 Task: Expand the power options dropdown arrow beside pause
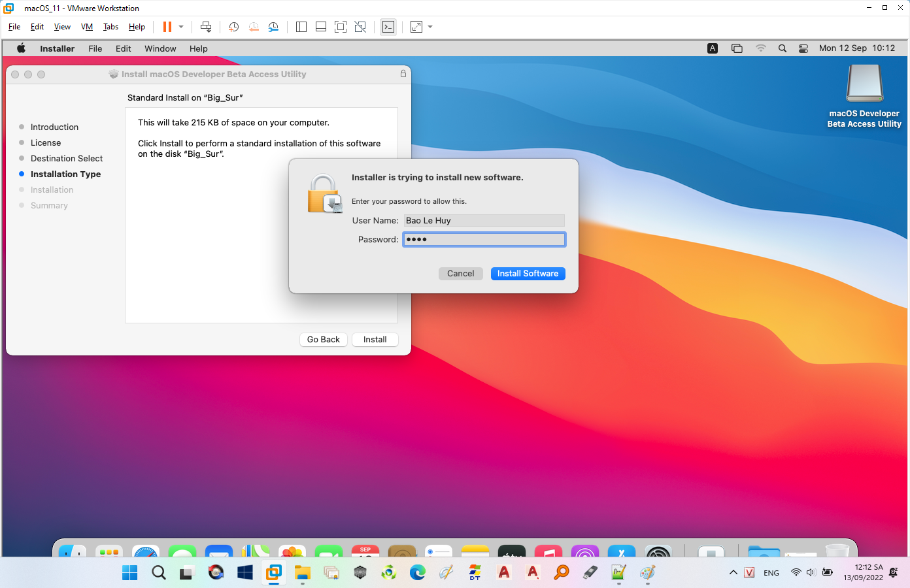pos(181,27)
